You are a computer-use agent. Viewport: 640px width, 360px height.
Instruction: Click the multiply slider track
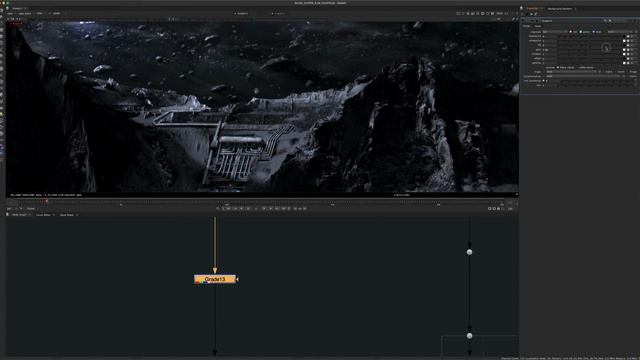[589, 54]
